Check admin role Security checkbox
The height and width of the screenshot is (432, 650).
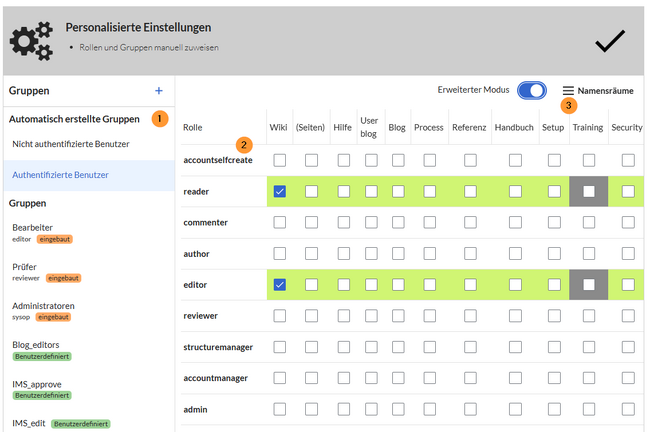tap(627, 410)
